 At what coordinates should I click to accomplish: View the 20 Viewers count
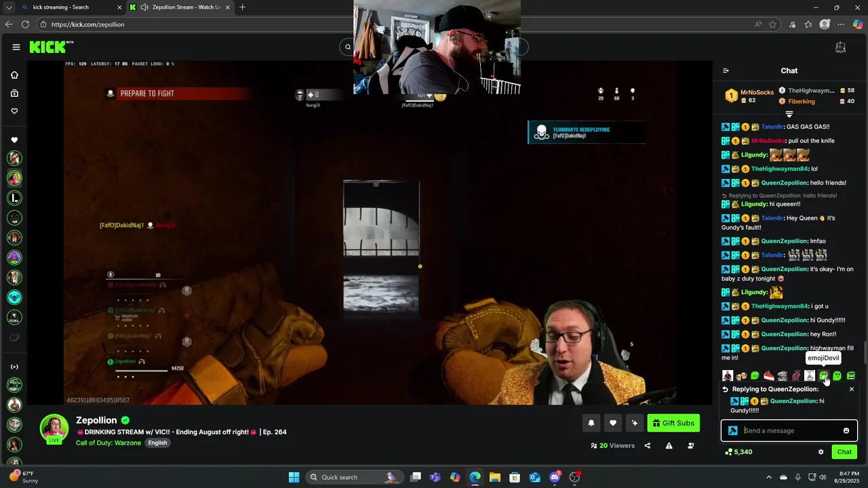tap(612, 445)
